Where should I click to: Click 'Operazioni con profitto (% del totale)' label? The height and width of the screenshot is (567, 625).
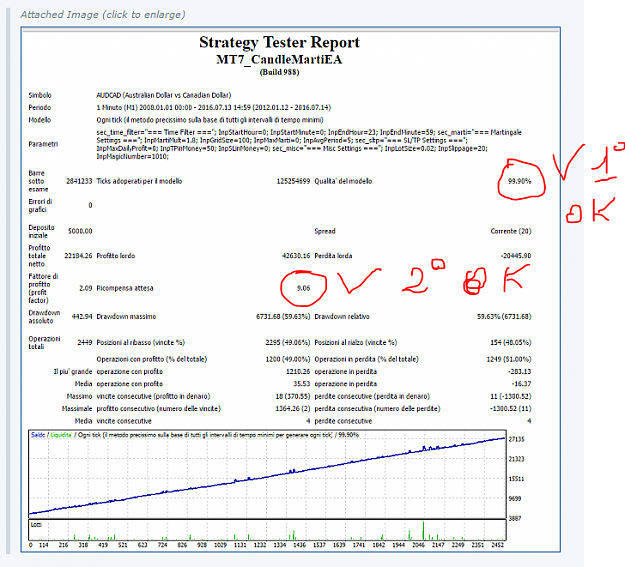(152, 359)
